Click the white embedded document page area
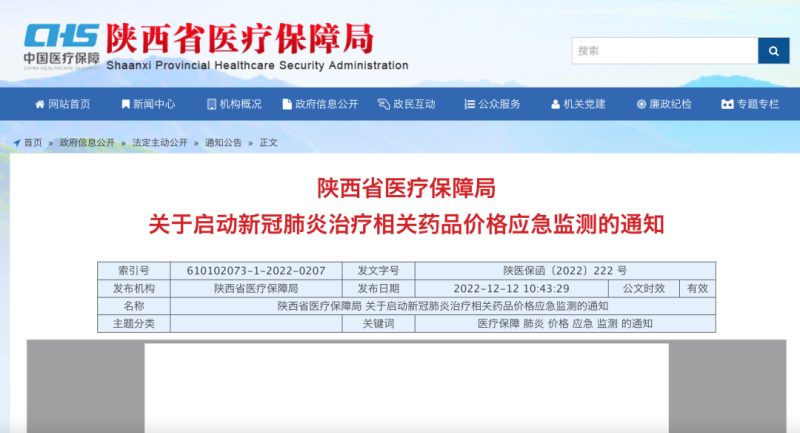The width and height of the screenshot is (800, 433). (406, 388)
